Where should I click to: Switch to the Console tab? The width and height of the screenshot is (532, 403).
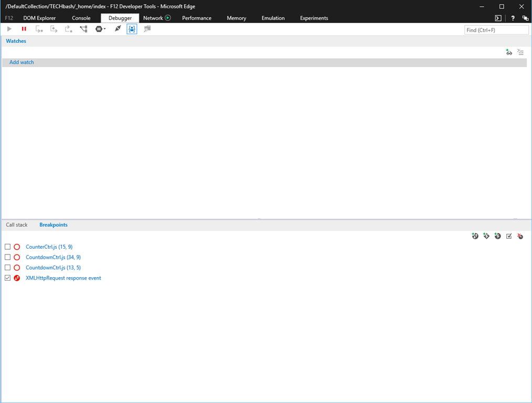[x=81, y=18]
